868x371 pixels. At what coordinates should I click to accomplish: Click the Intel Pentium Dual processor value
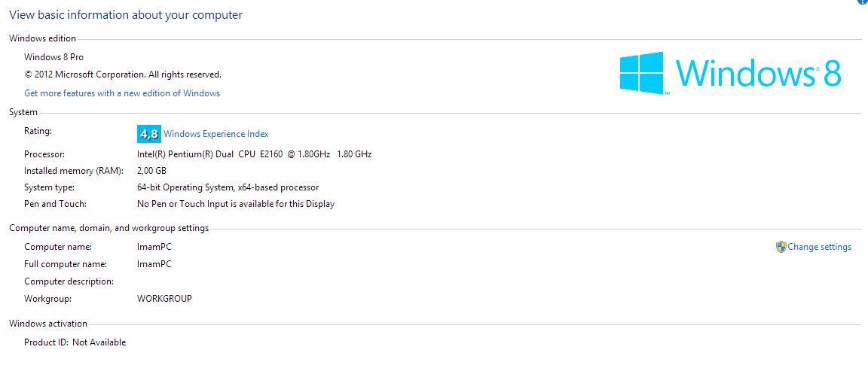coord(254,154)
